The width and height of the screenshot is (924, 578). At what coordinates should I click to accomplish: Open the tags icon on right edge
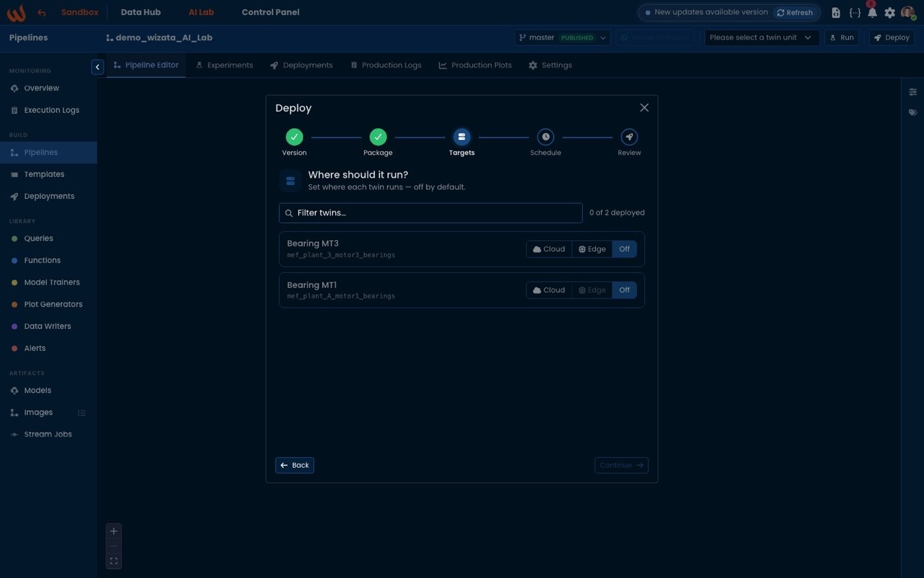tap(913, 112)
